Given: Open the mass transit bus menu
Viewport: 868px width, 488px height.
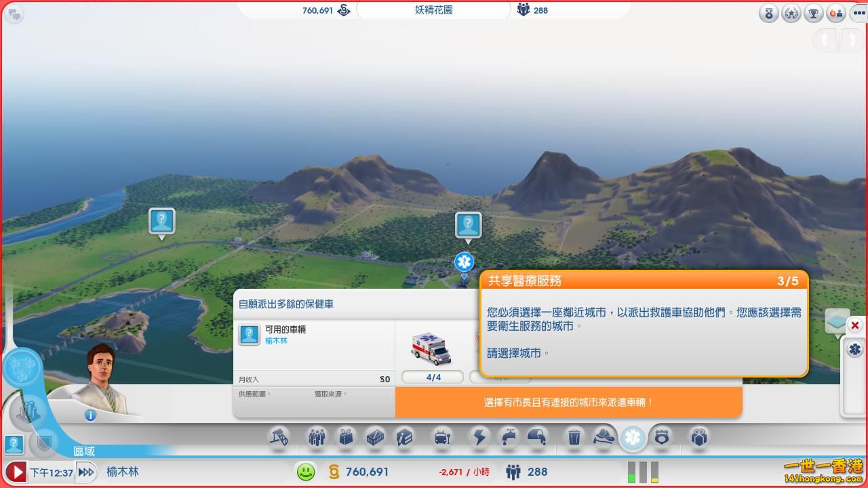Looking at the screenshot, I should (x=442, y=437).
